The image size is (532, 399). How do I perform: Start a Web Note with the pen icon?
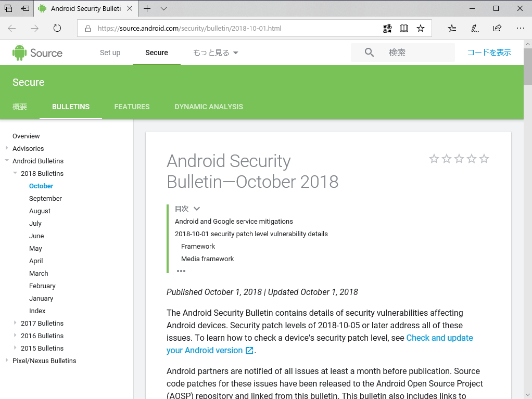[475, 28]
